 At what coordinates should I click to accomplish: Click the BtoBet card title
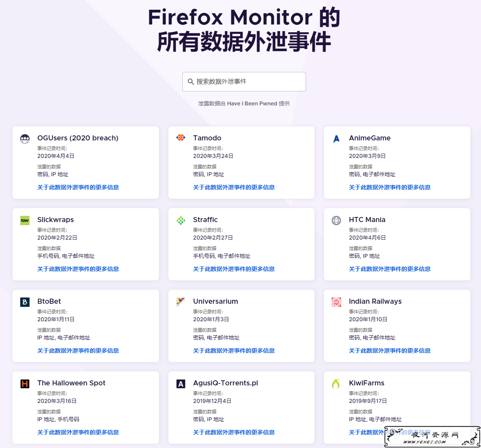(49, 301)
